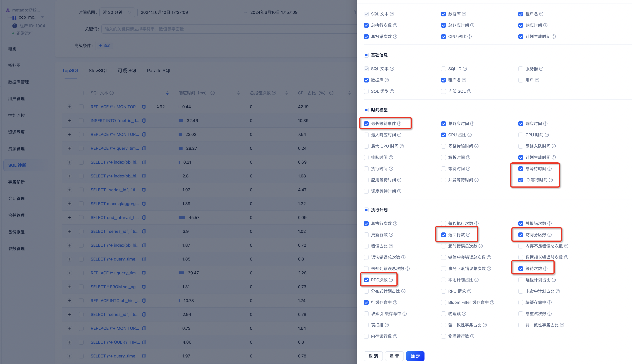Click help icon next to Bloom Filter 缓存命中

(x=492, y=302)
